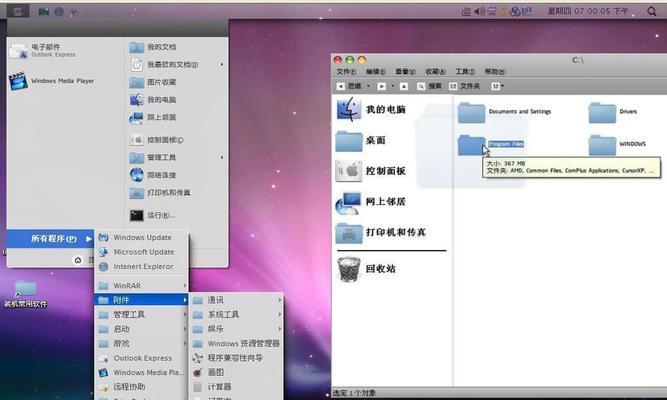The image size is (667, 400).
Task: Click the 后退 back button
Action: pos(349,86)
